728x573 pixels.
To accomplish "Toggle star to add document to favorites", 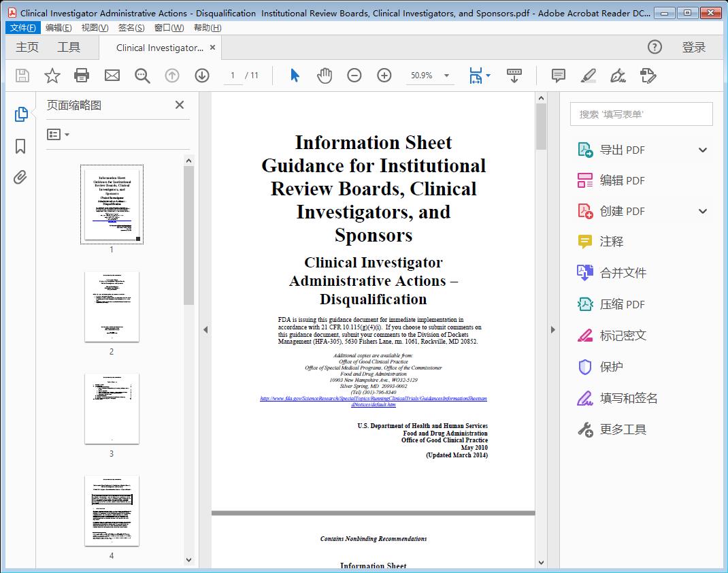I will click(x=52, y=76).
